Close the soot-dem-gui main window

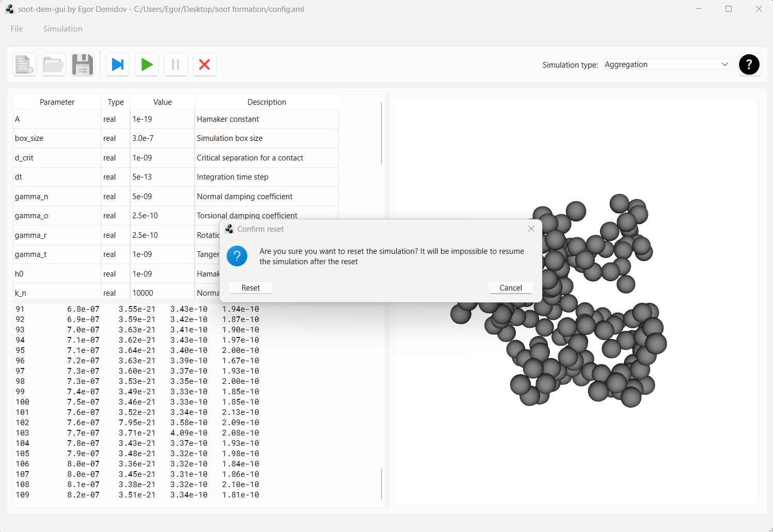pyautogui.click(x=759, y=9)
